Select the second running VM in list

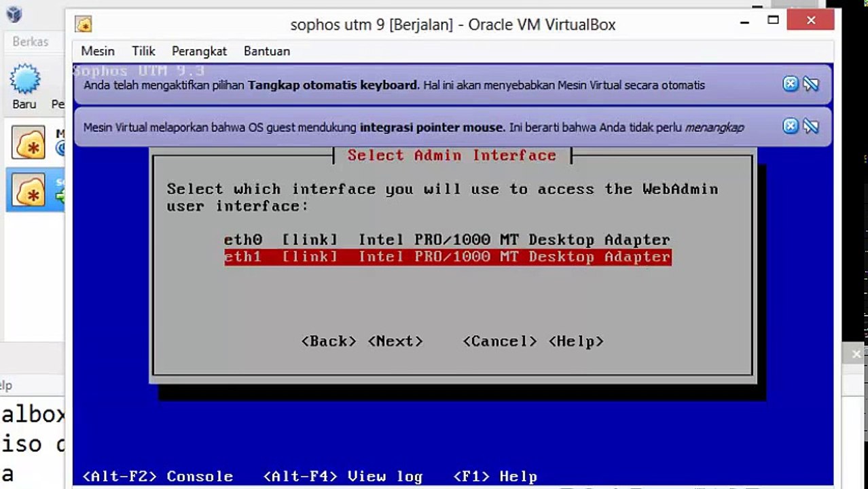coord(35,190)
